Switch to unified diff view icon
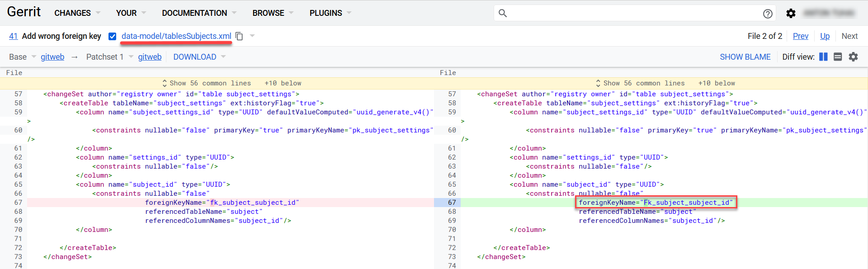 (x=838, y=57)
